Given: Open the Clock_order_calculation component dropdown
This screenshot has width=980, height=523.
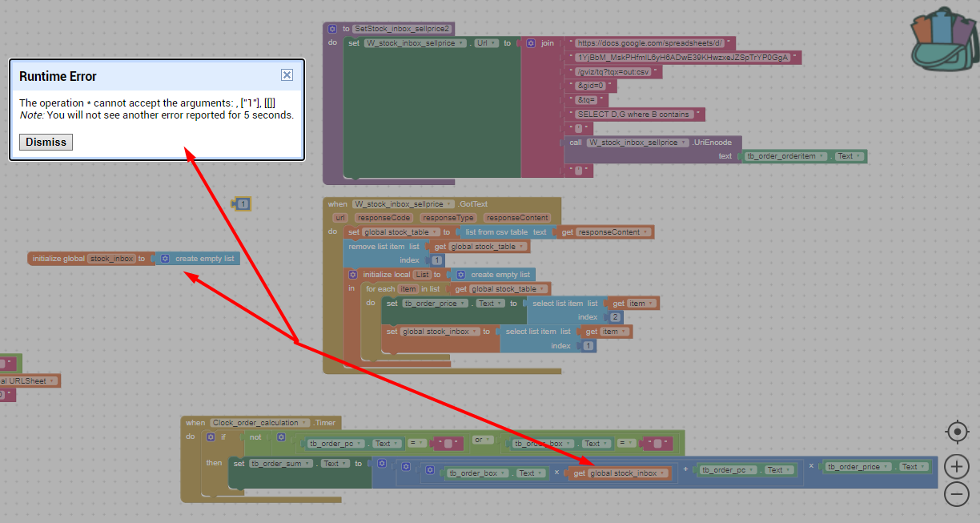Looking at the screenshot, I should pos(305,423).
